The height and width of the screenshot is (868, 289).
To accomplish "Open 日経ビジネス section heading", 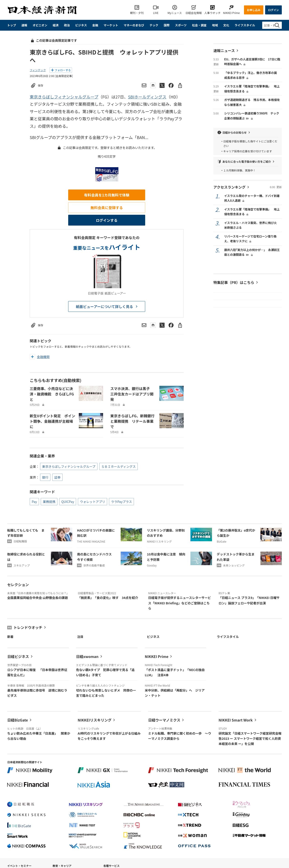I will [20, 656].
